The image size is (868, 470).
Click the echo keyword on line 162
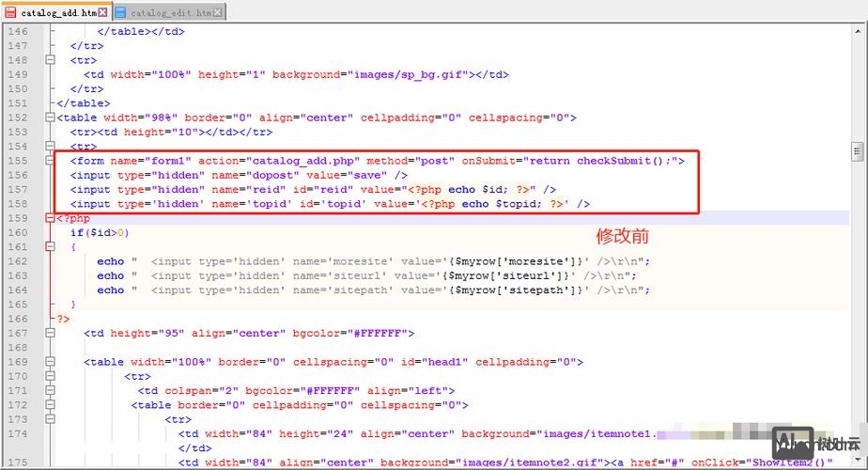pos(110,261)
